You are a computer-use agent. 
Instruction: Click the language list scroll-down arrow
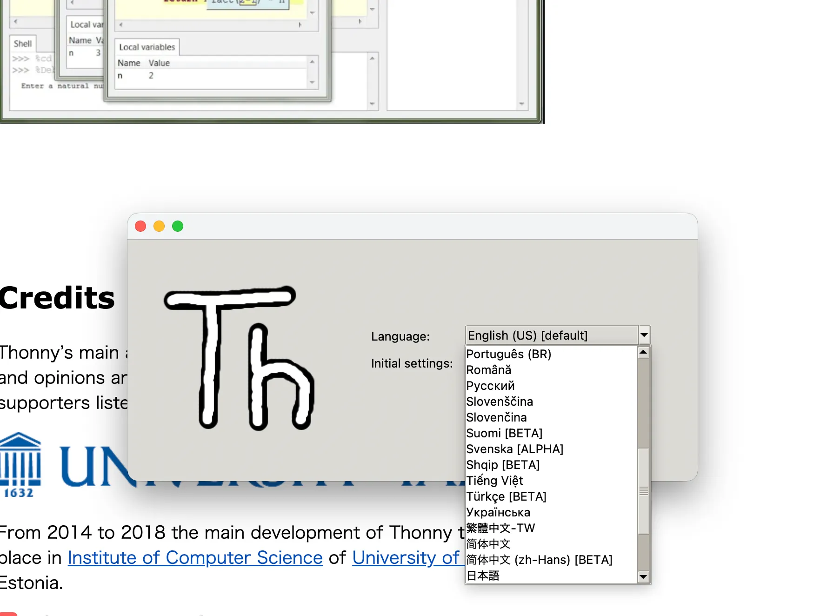(x=644, y=577)
